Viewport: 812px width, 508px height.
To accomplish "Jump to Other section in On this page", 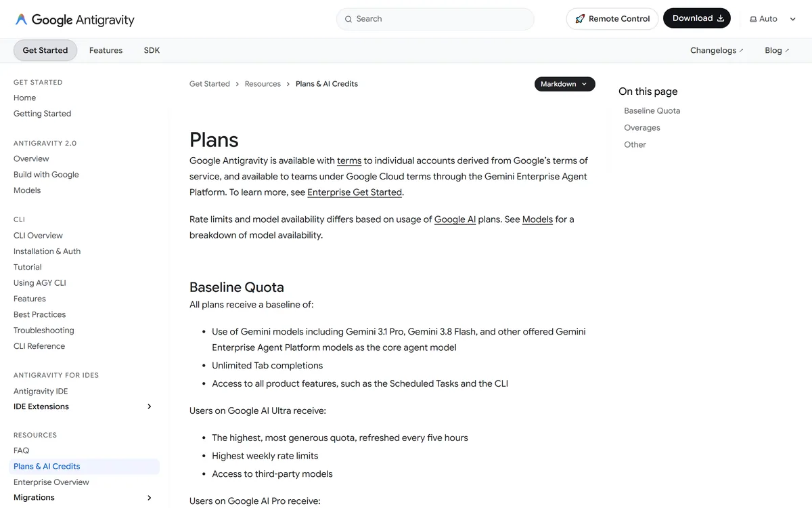I will click(635, 144).
